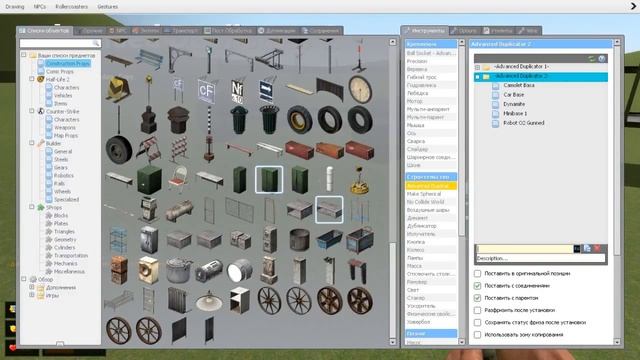
Task: Collapse the Builder tree node
Action: pos(32,143)
